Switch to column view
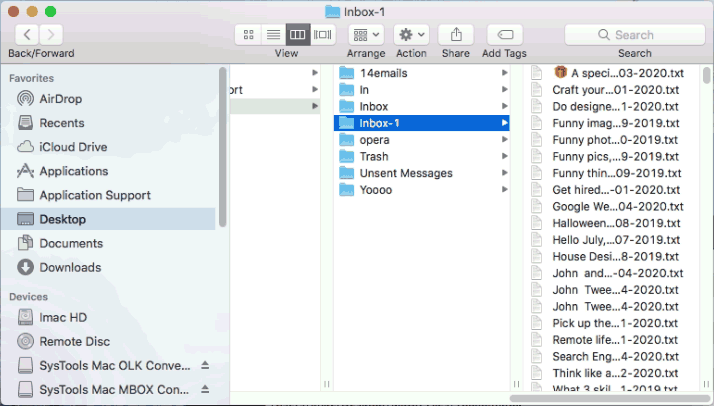The image size is (714, 406). (298, 35)
